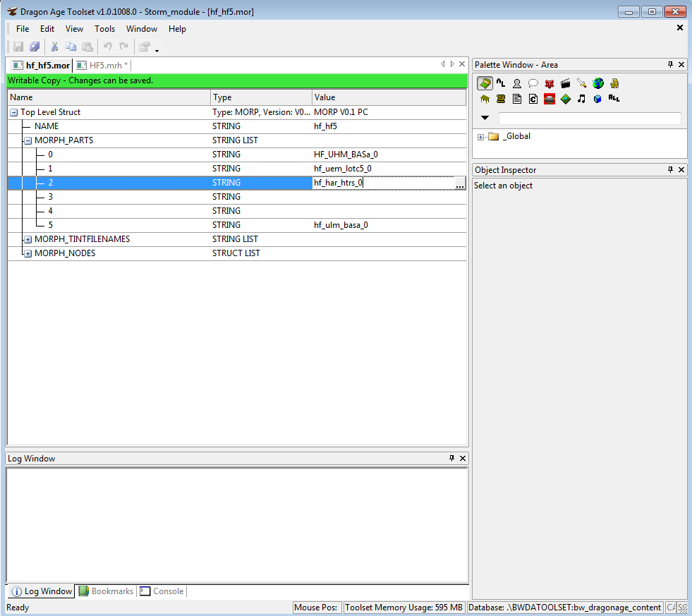This screenshot has height=616, width=692.
Task: Switch to the HF5.mrh tab
Action: [x=107, y=65]
